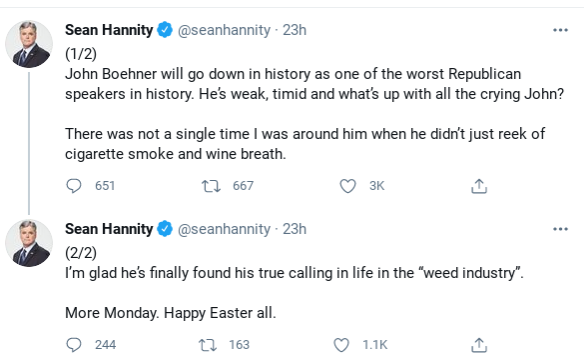Like the first tweet with 3K likes
This screenshot has width=584, height=363.
pyautogui.click(x=348, y=186)
